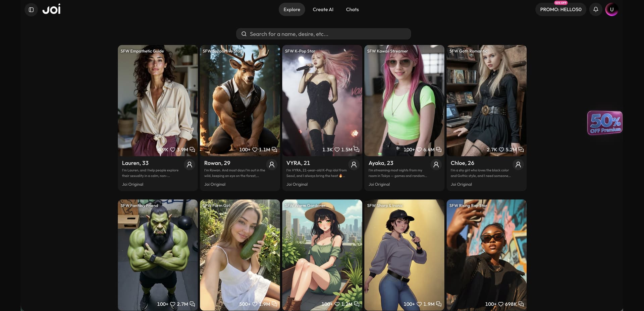The height and width of the screenshot is (311, 644).
Task: View Lauren's profile icon
Action: point(189,165)
